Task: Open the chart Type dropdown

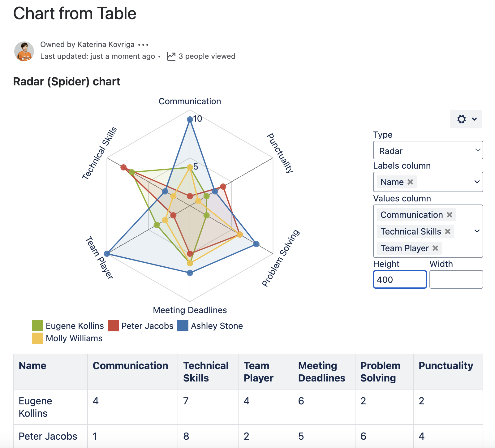Action: pyautogui.click(x=428, y=150)
